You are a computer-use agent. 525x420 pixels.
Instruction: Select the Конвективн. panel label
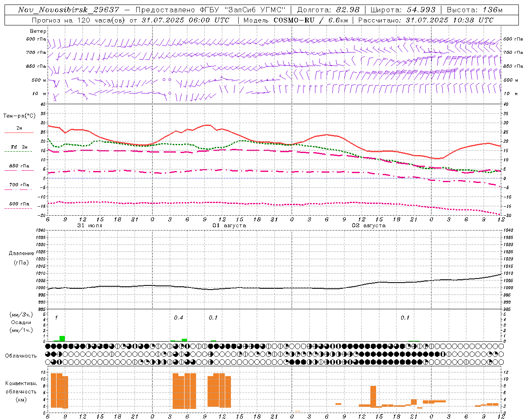pyautogui.click(x=21, y=383)
